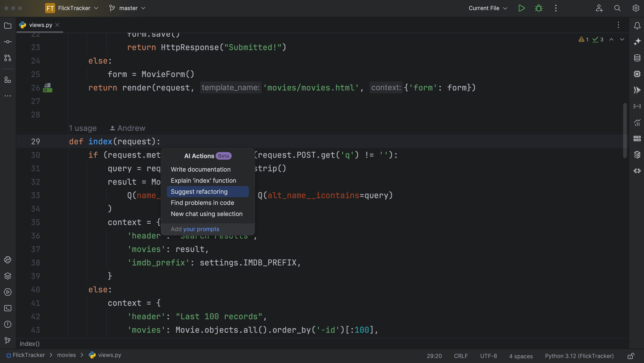644x363 pixels.
Task: Open the Python Packages tool window
Action: point(8,276)
